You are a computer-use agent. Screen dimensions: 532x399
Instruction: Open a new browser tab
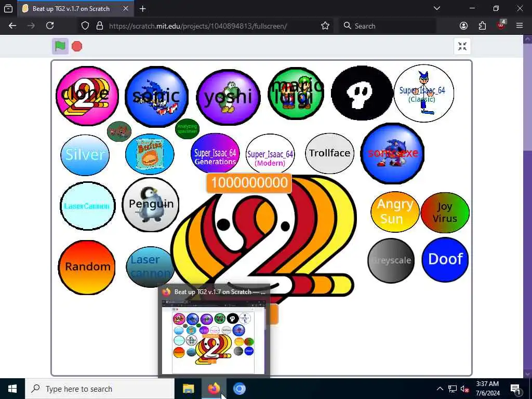142,9
